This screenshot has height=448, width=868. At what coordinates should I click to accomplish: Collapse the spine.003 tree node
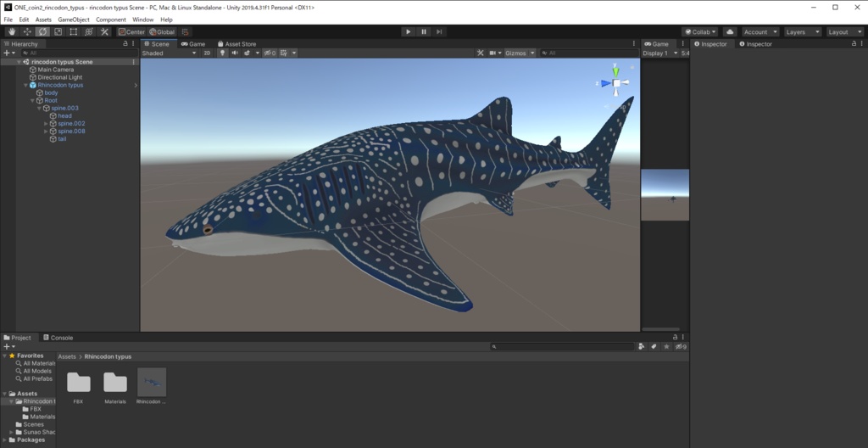click(x=39, y=108)
